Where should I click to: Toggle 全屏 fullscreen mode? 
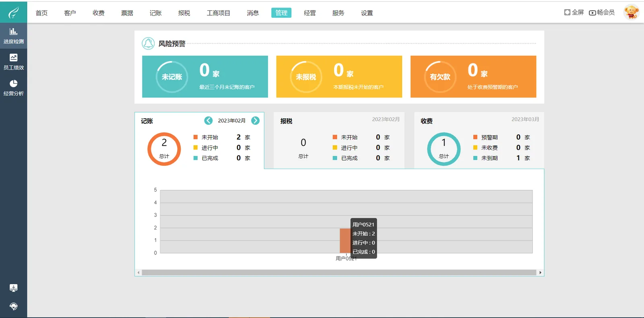click(574, 12)
